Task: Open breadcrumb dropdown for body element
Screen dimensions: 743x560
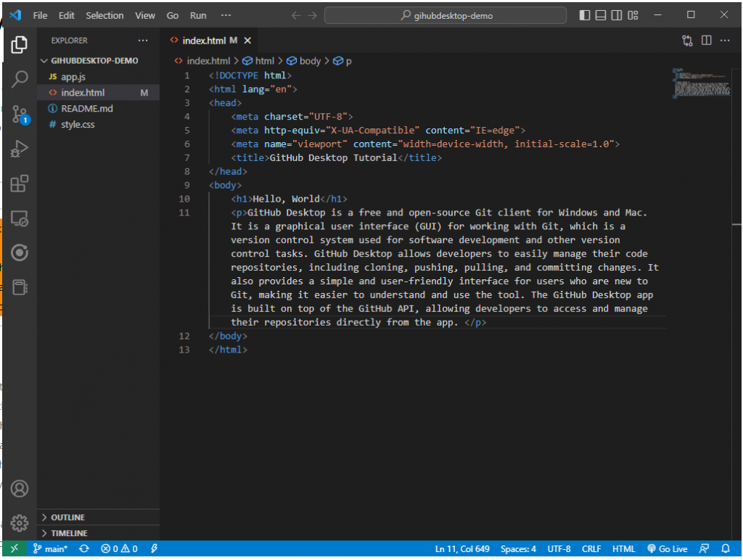Action: click(x=304, y=61)
